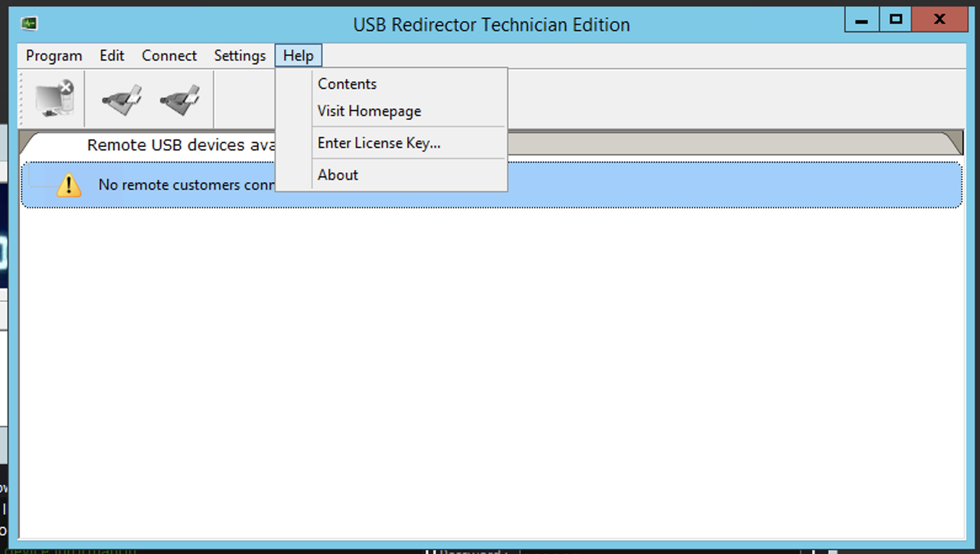This screenshot has width=980, height=554.
Task: Open the Connect menu
Action: [168, 55]
